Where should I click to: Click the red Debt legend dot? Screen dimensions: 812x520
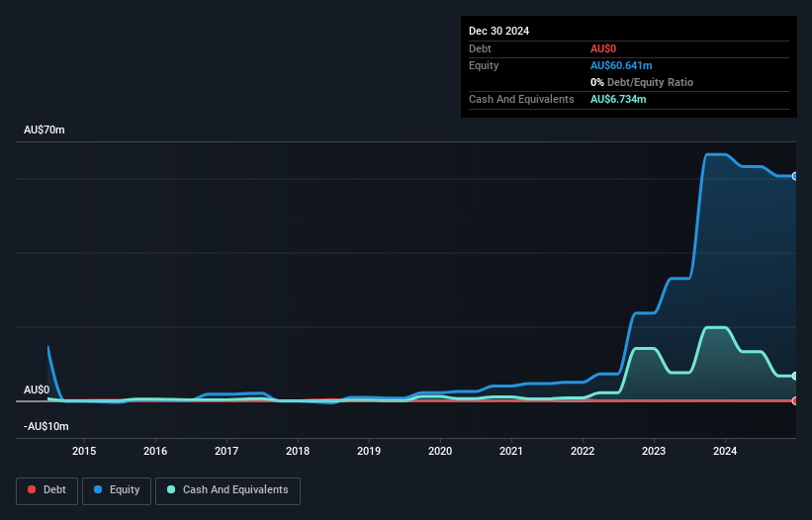click(32, 489)
